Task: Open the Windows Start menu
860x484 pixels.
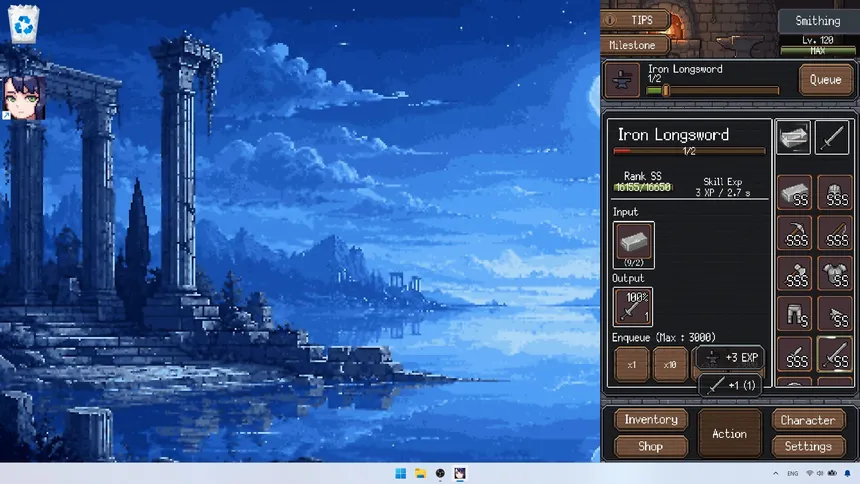Action: tap(400, 474)
